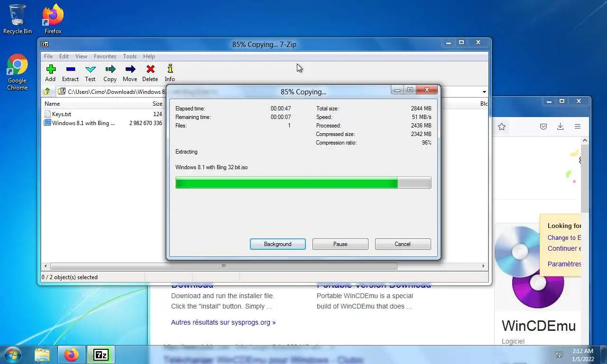
Task: Open the View menu
Action: tap(81, 56)
